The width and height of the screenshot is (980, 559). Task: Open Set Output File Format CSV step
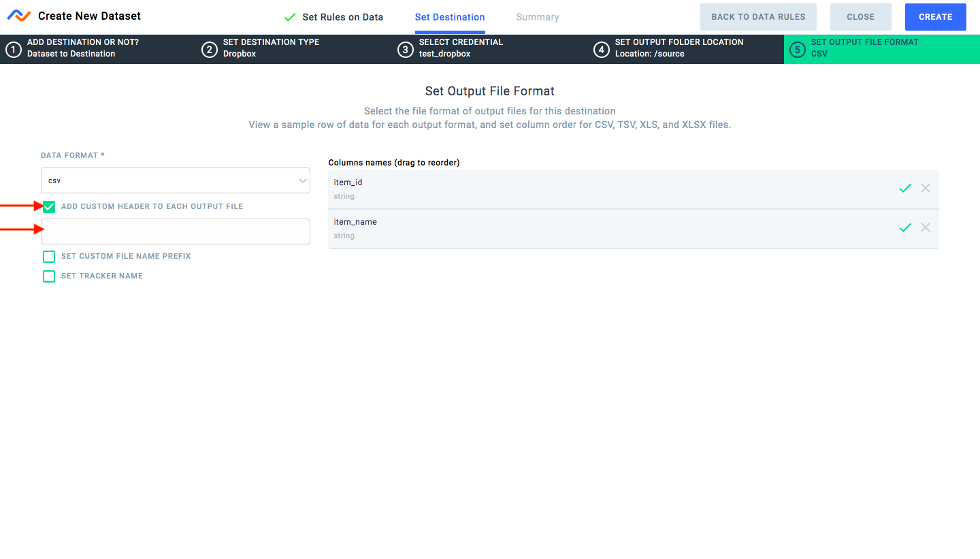[x=882, y=49]
